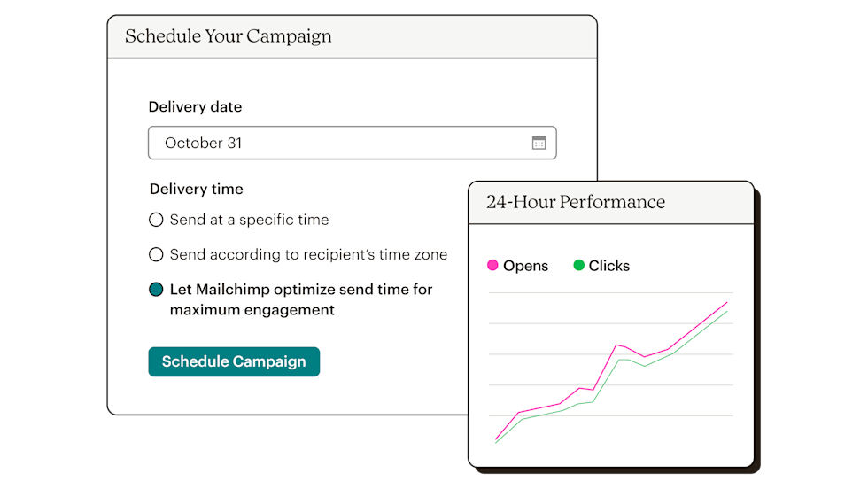This screenshot has width=868, height=489.
Task: Click the "Schedule Your Campaign" panel title
Action: point(229,36)
